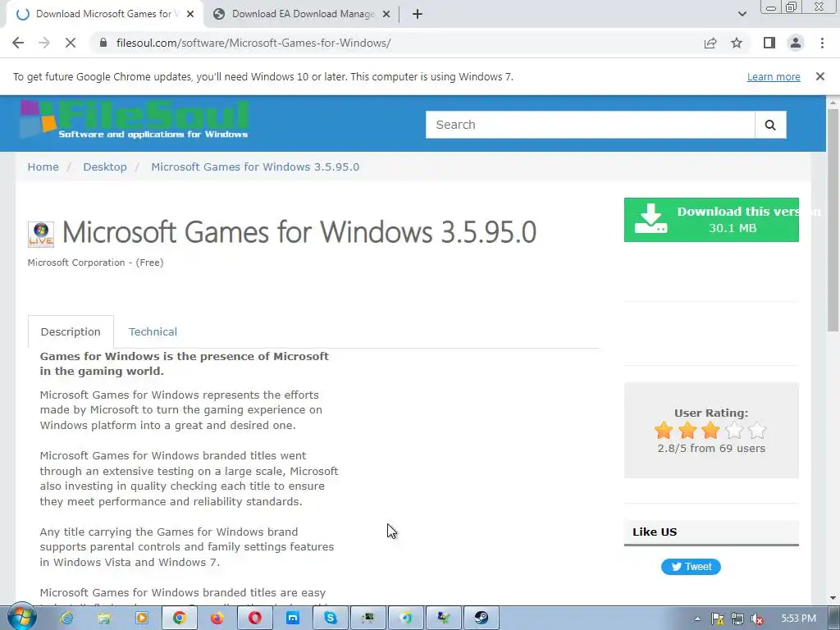Open the tab search chevron in the title bar
The width and height of the screenshot is (840, 630).
(742, 14)
